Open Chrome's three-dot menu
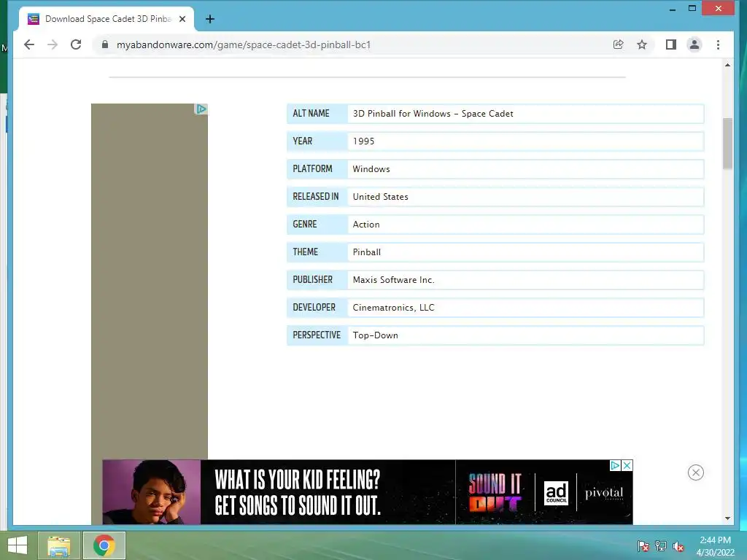The image size is (747, 560). 718,44
